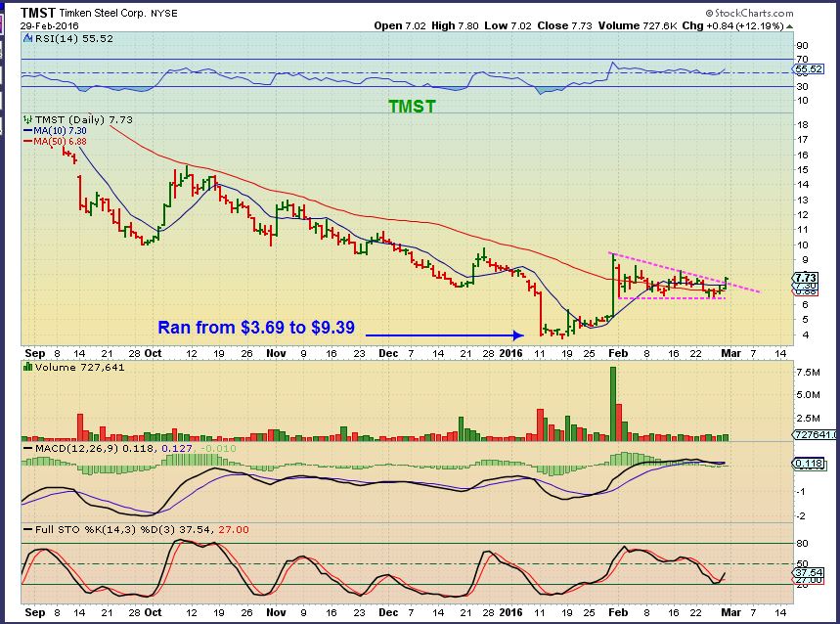Click the 29-Feb-2016 date label
Viewport: 840px width, 624px height.
[x=50, y=25]
